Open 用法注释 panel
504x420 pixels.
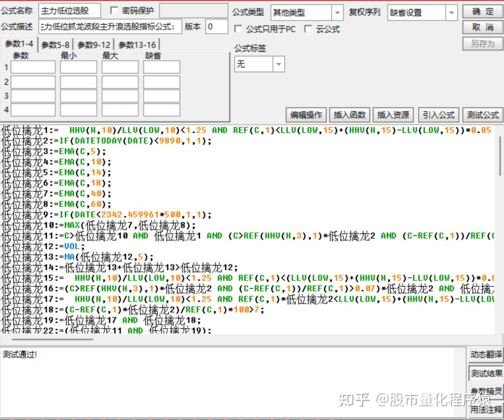tap(486, 409)
